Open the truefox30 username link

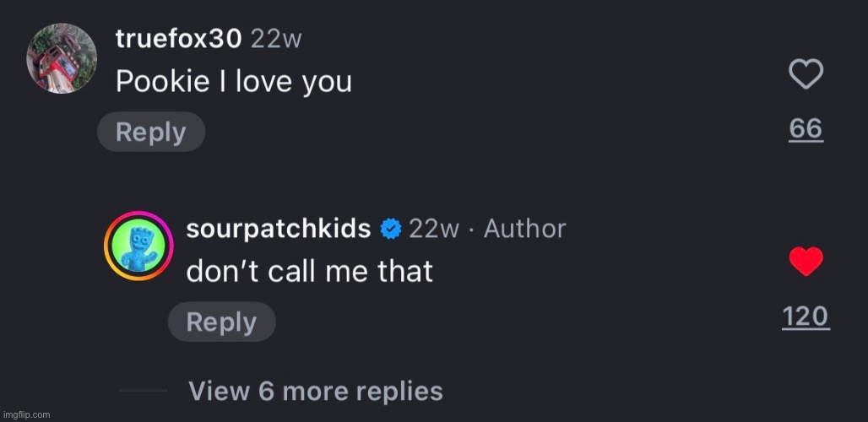(178, 37)
